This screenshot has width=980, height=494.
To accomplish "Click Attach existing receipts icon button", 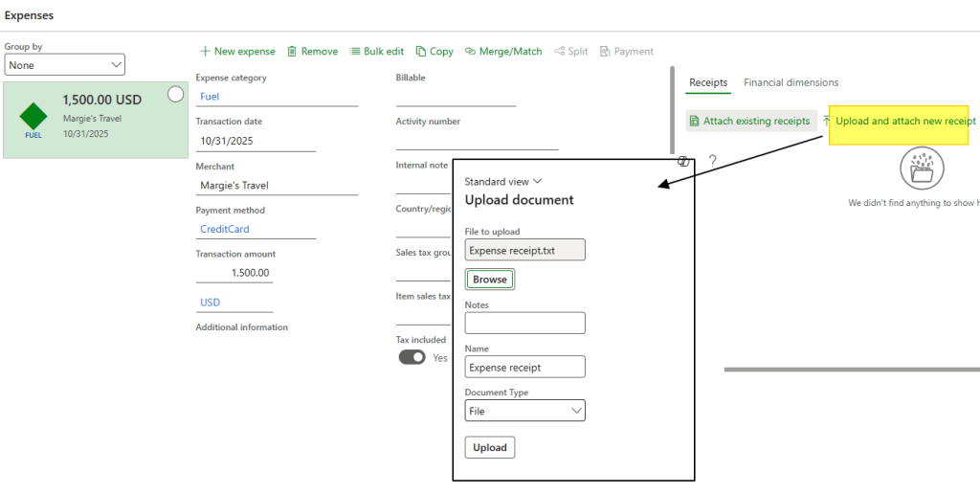I will [694, 122].
